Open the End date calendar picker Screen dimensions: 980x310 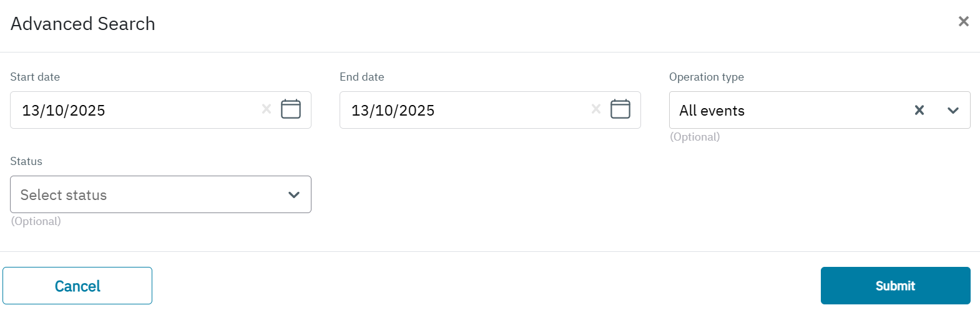[620, 109]
